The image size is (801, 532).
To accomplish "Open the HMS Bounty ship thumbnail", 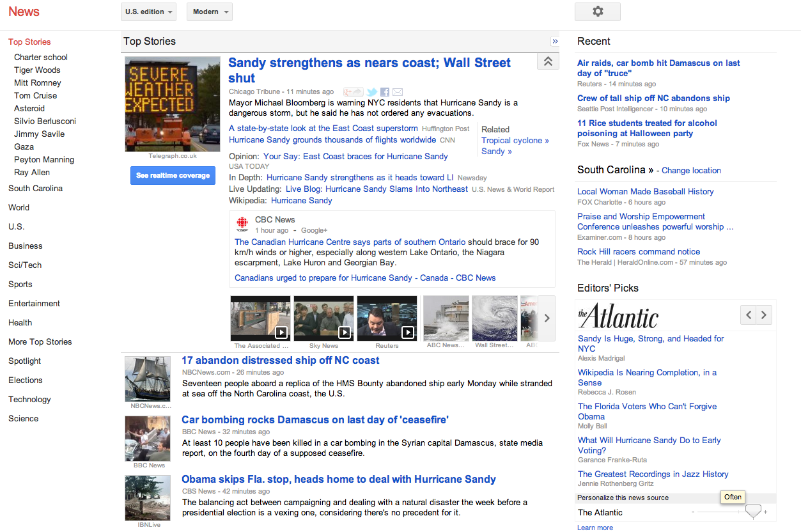I will [x=148, y=379].
